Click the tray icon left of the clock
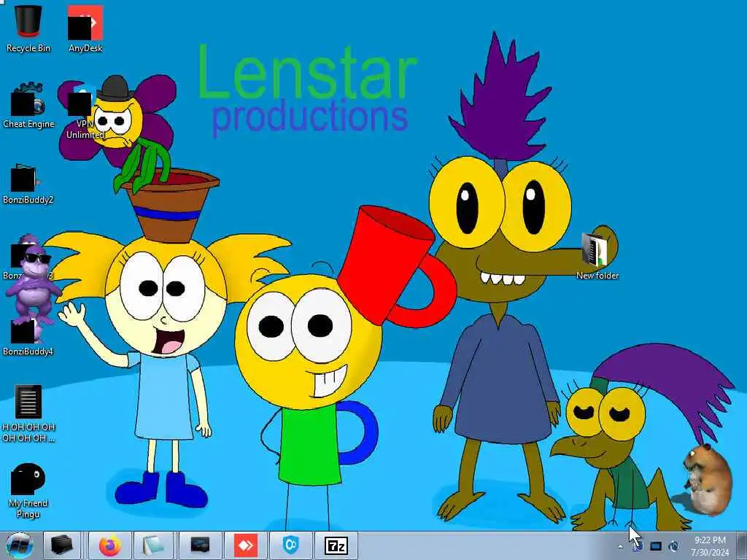The height and width of the screenshot is (560, 747). [673, 546]
